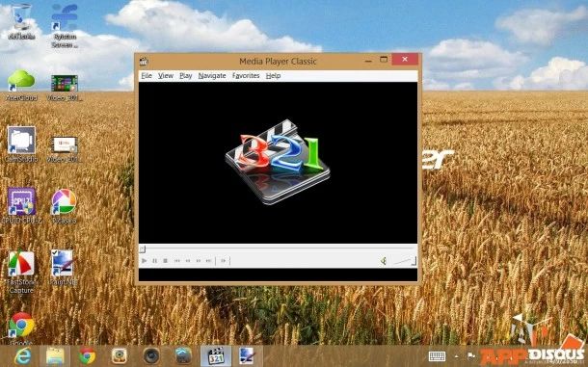Click the Pause button in player

[154, 260]
